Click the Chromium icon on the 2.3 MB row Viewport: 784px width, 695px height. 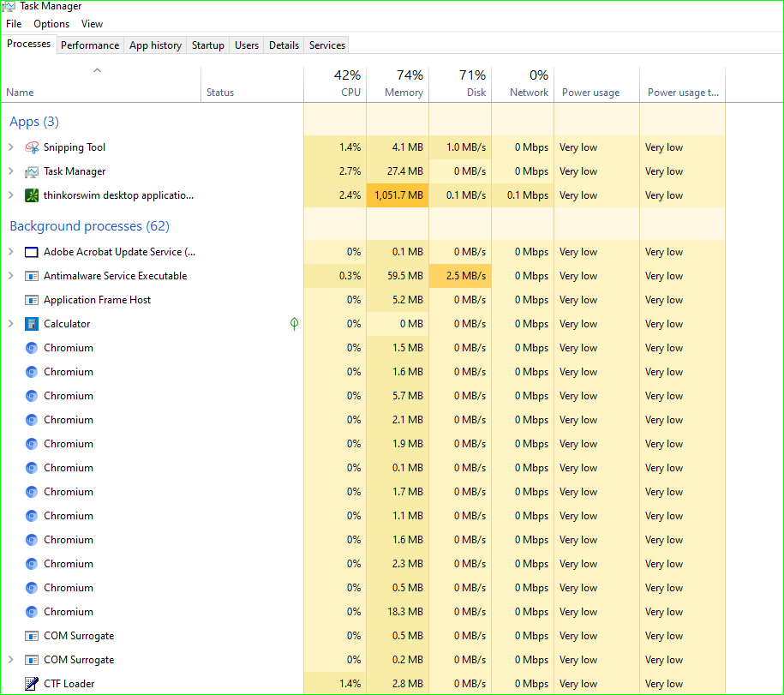pos(32,564)
